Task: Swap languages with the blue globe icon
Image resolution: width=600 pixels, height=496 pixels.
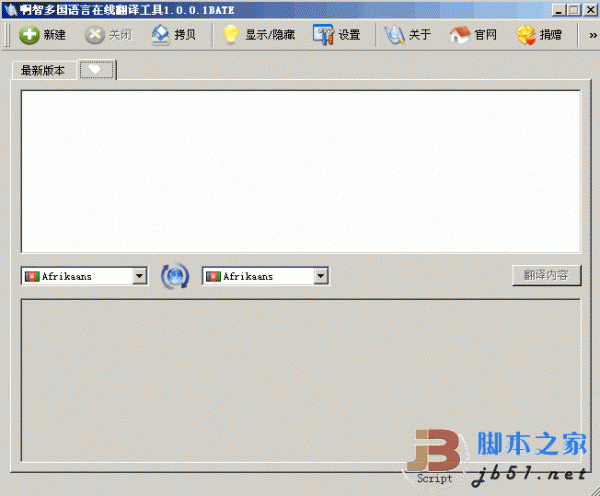Action: [175, 276]
